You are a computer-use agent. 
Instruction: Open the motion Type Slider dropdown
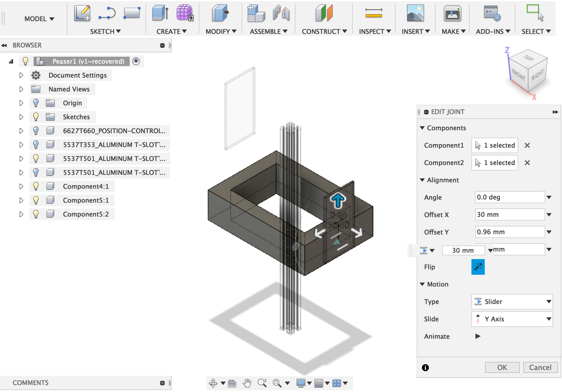[x=512, y=301]
